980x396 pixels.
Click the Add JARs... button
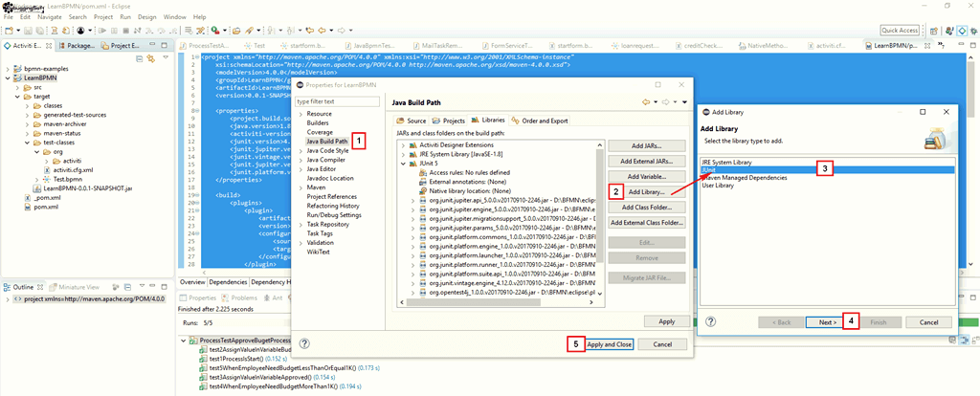click(647, 145)
